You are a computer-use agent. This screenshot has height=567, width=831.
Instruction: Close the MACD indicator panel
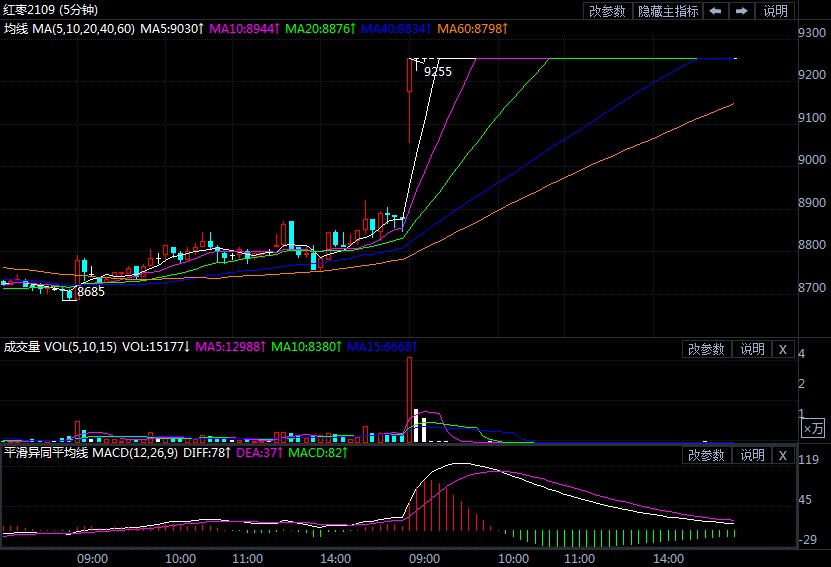[x=783, y=455]
